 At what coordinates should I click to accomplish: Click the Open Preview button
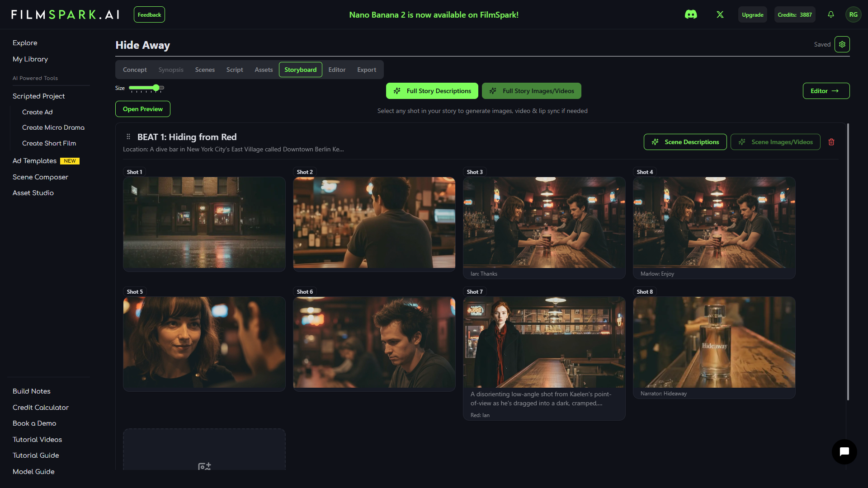[x=142, y=109]
